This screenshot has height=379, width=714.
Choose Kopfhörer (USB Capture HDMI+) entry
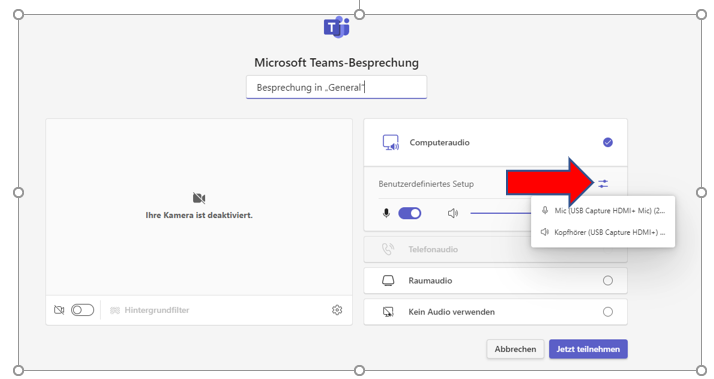click(603, 232)
